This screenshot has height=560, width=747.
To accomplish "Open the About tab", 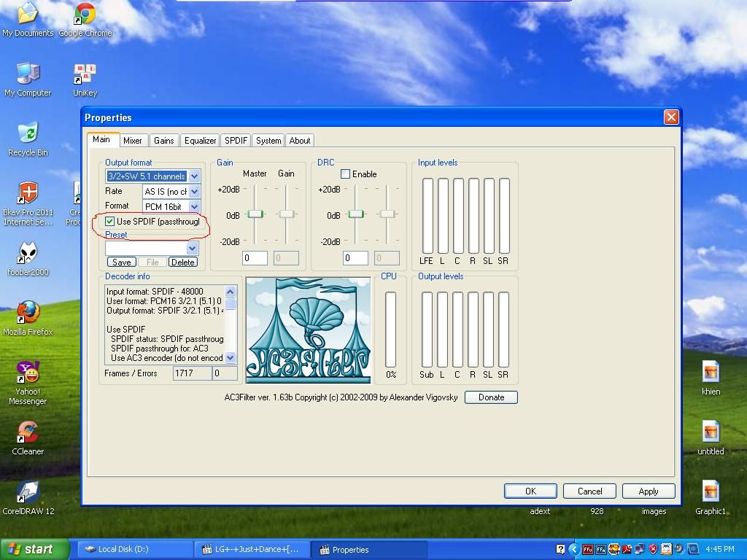I will click(300, 141).
